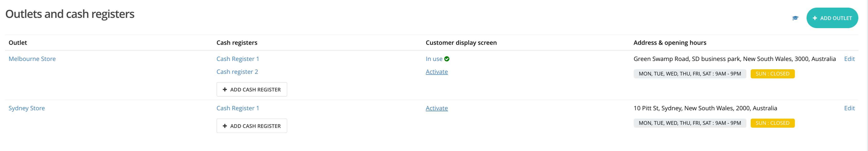The height and width of the screenshot is (151, 868).
Task: Edit the Melbourne Store address details
Action: [849, 59]
